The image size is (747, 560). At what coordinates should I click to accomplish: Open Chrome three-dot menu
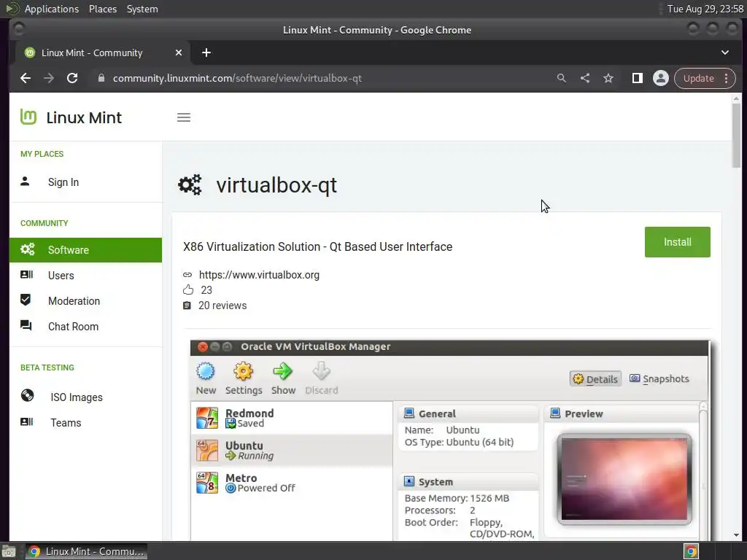point(726,78)
